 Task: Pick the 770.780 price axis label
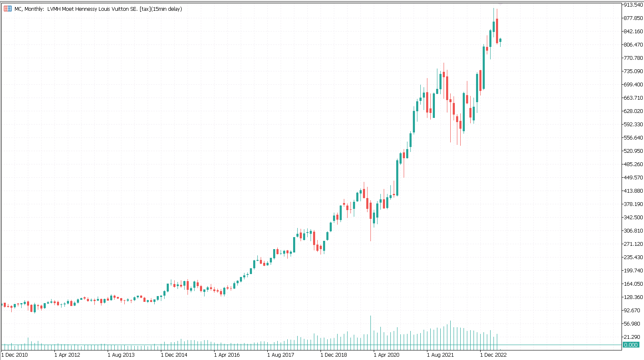click(x=634, y=58)
